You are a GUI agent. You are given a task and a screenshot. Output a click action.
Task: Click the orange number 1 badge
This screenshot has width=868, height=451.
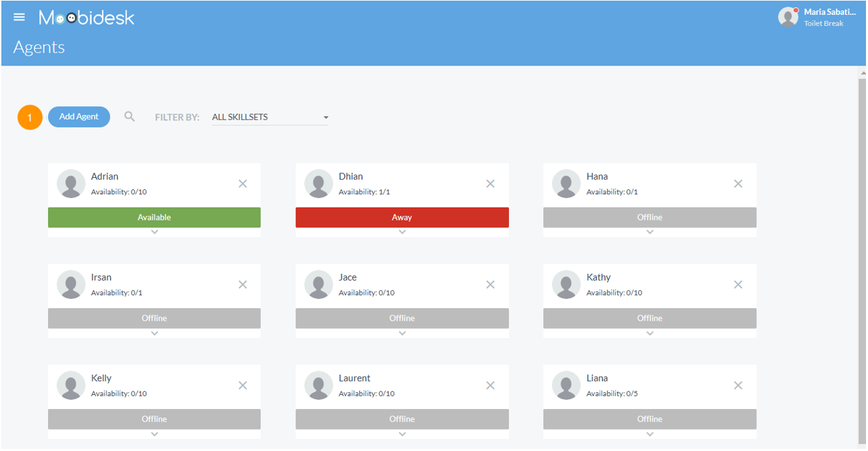pos(30,118)
